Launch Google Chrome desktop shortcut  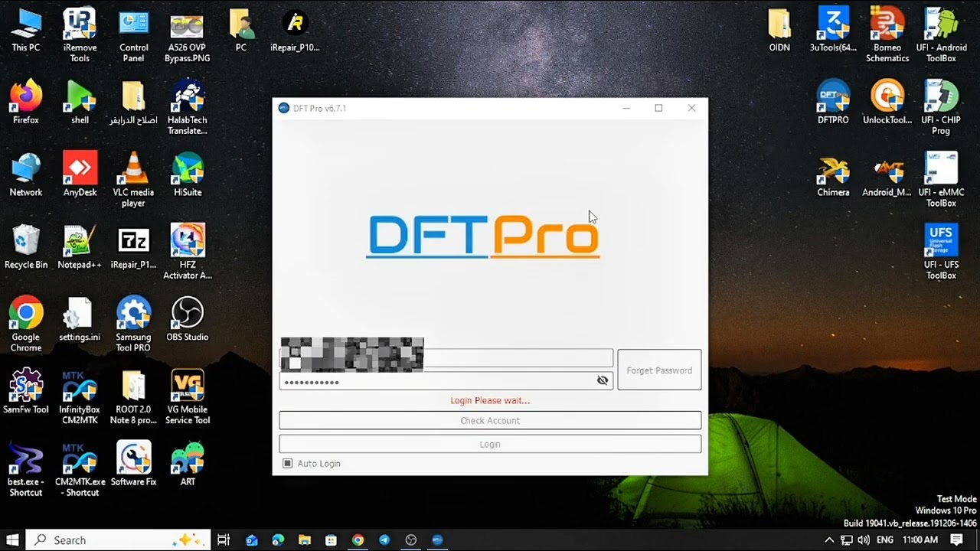point(26,325)
